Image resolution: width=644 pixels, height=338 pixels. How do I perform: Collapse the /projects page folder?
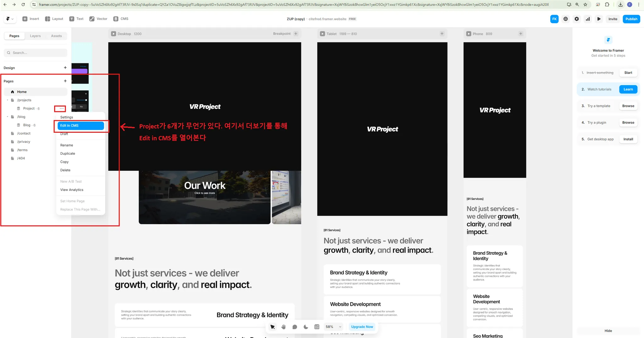click(8, 100)
